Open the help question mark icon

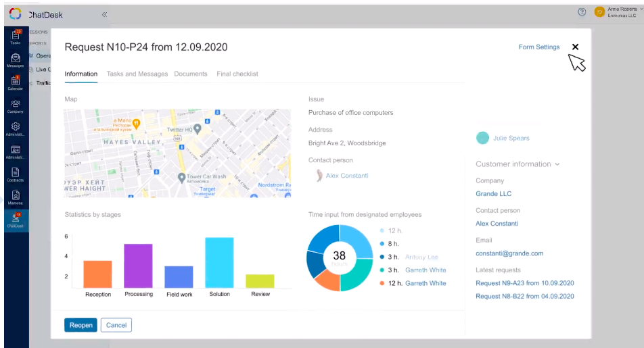pyautogui.click(x=582, y=12)
